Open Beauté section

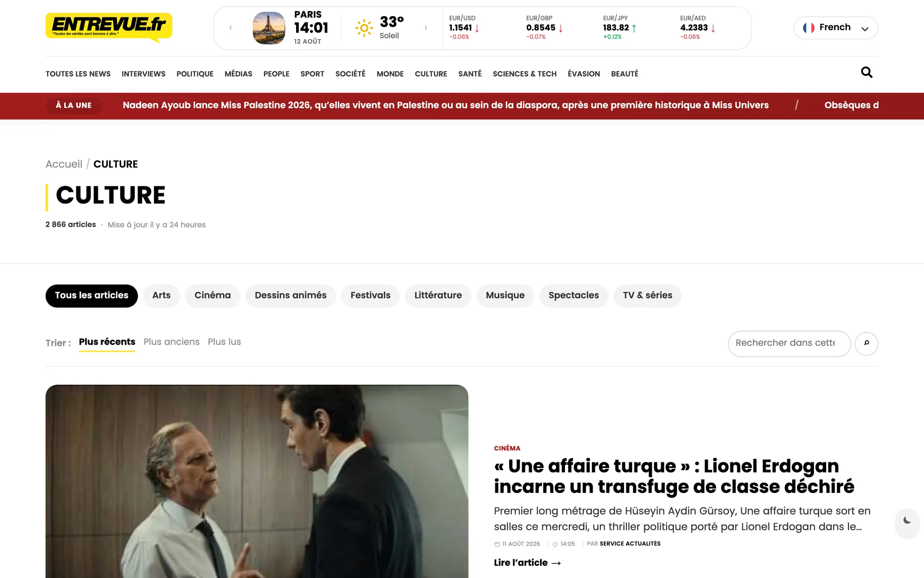(625, 74)
